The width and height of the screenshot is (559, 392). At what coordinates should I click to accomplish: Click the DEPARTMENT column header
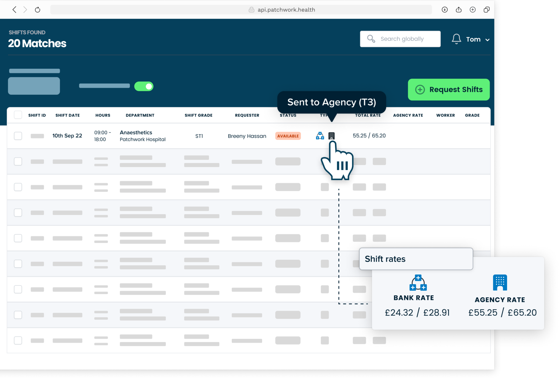pyautogui.click(x=140, y=115)
